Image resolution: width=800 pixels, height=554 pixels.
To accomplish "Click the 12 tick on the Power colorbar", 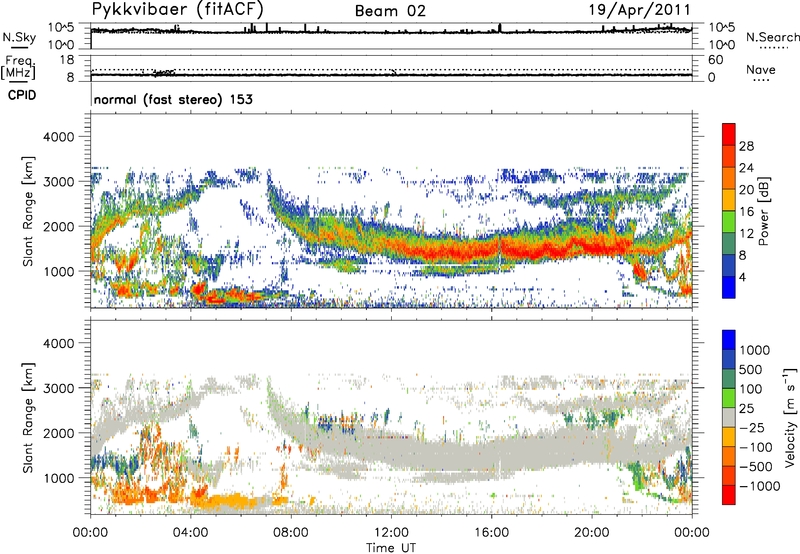I will 746,234.
